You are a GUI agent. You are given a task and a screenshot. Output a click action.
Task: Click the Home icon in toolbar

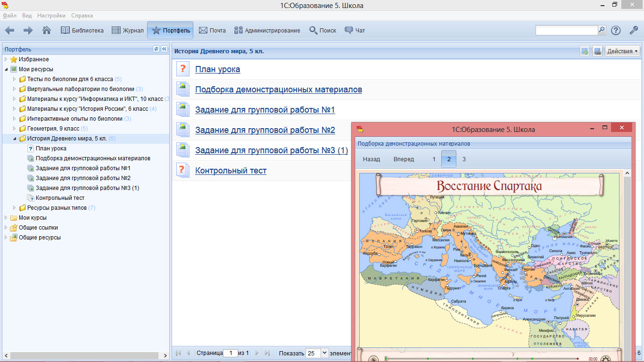[47, 30]
